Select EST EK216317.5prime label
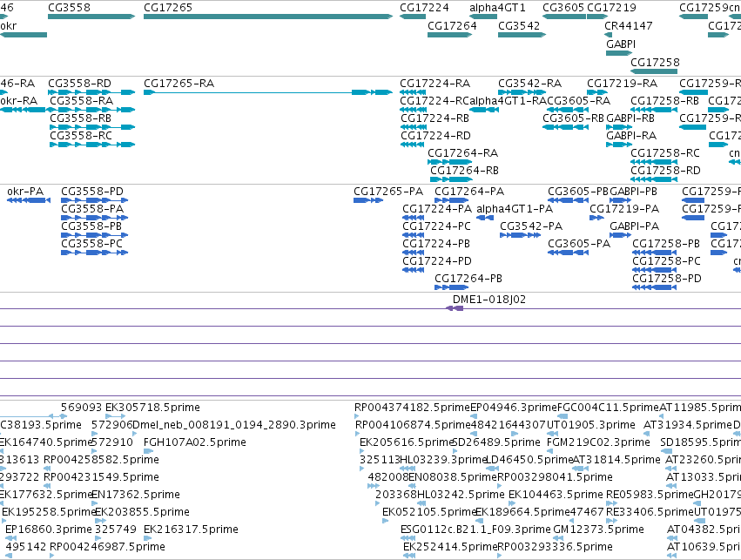 click(x=191, y=530)
